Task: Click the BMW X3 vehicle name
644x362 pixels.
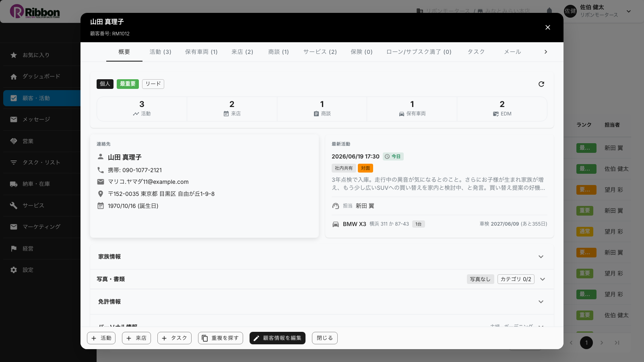Action: pyautogui.click(x=355, y=224)
